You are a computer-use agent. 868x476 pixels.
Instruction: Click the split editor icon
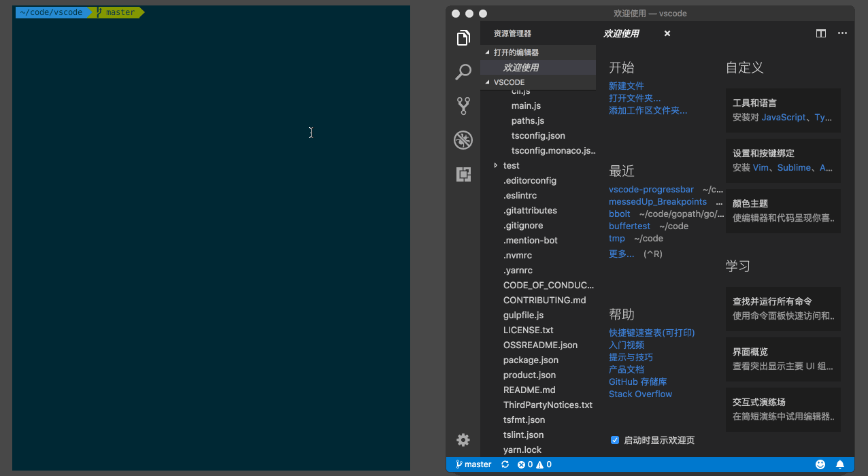click(821, 33)
